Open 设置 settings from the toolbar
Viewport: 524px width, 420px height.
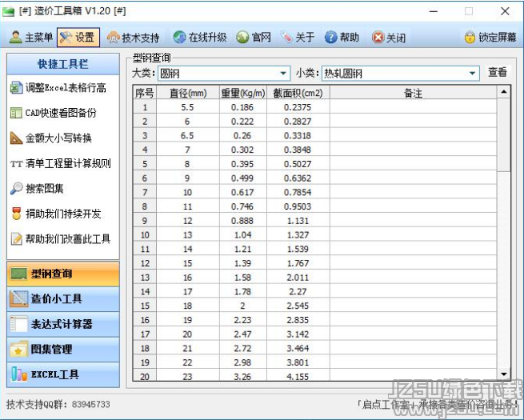click(78, 37)
